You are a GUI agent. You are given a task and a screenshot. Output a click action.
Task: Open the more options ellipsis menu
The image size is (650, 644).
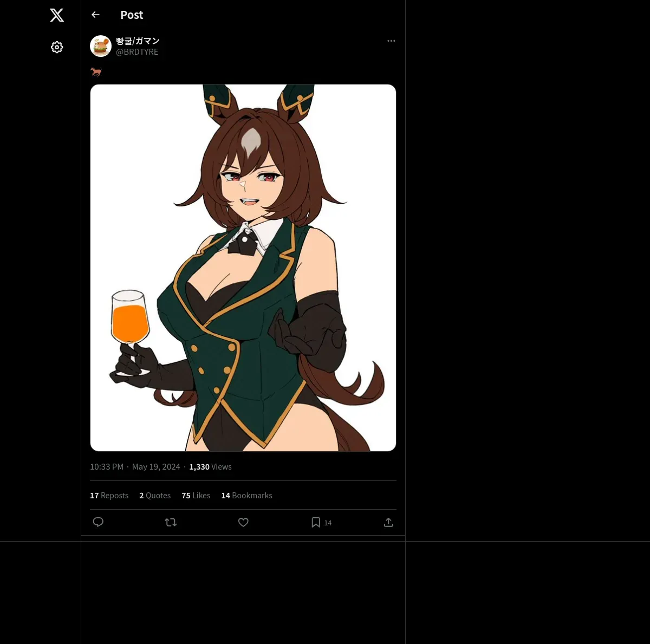click(x=391, y=41)
